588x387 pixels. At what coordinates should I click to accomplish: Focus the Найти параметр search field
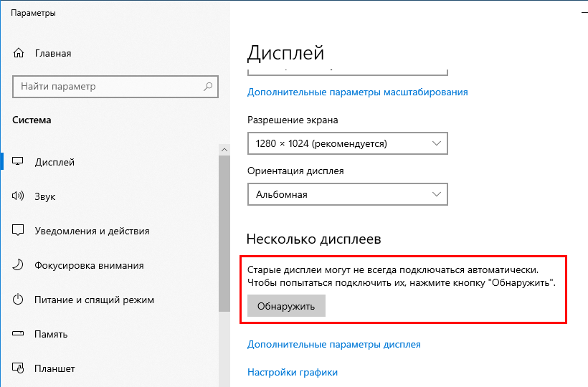[x=108, y=87]
